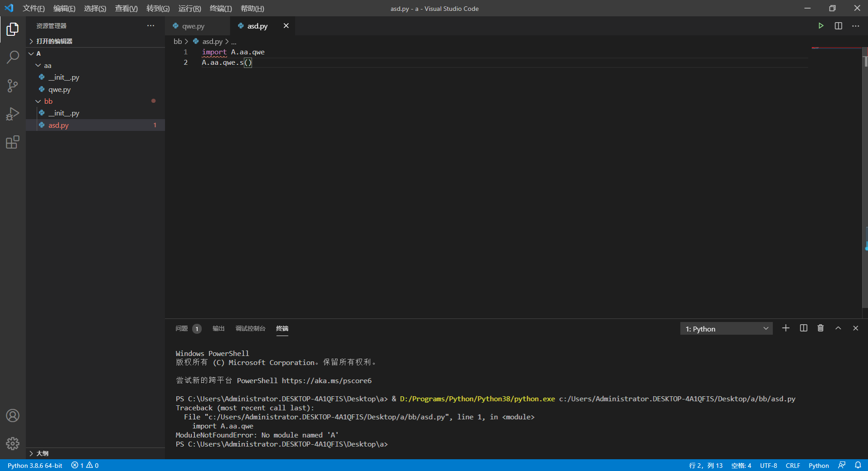Open the Source Control view
868x471 pixels.
(13, 86)
